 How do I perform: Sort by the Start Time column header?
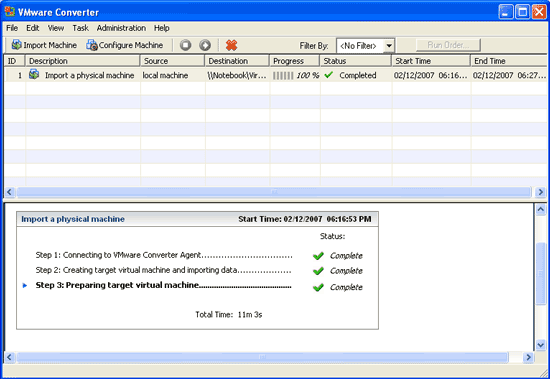tap(431, 61)
